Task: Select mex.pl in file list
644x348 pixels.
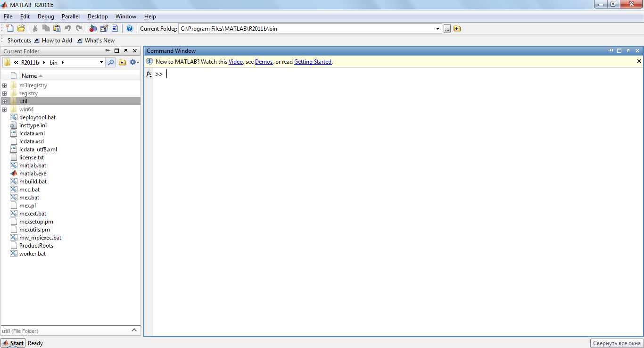Action: pyautogui.click(x=27, y=206)
